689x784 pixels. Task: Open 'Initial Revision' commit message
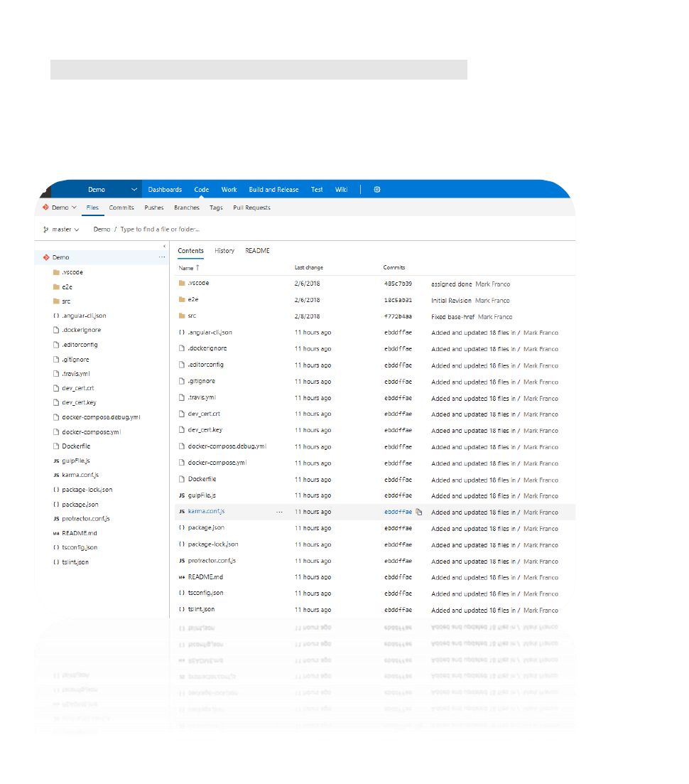451,301
